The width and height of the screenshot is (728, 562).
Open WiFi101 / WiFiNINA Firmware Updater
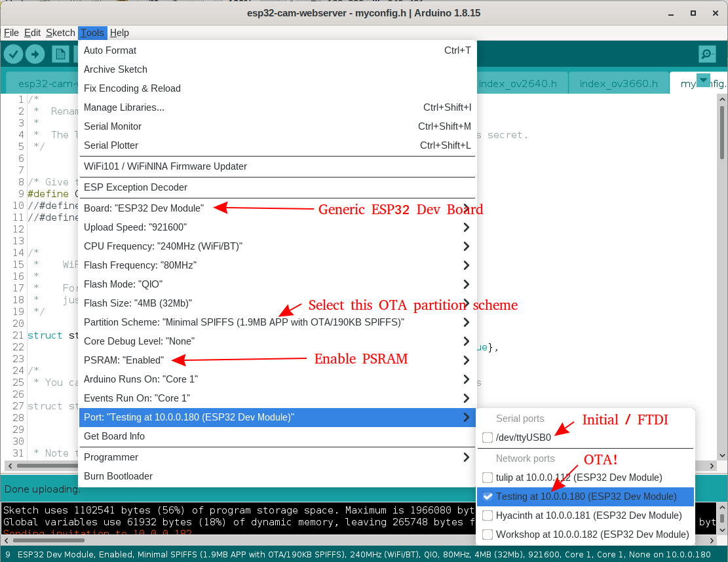coord(277,166)
